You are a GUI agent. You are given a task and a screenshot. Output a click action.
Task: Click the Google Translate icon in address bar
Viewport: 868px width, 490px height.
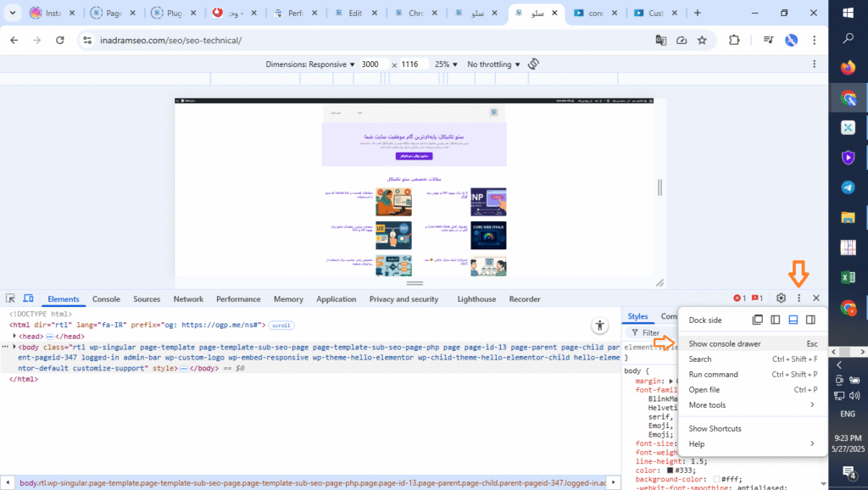(x=660, y=40)
